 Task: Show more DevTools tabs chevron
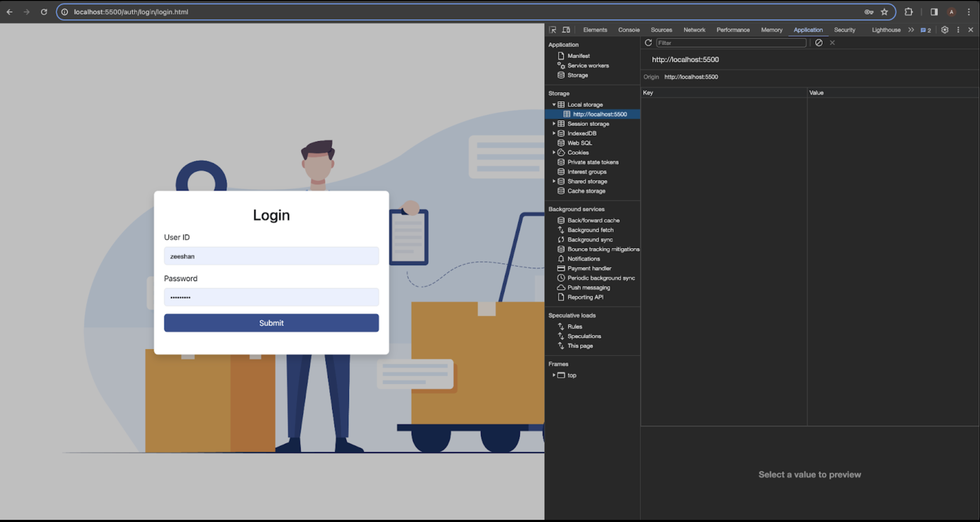[x=911, y=30]
